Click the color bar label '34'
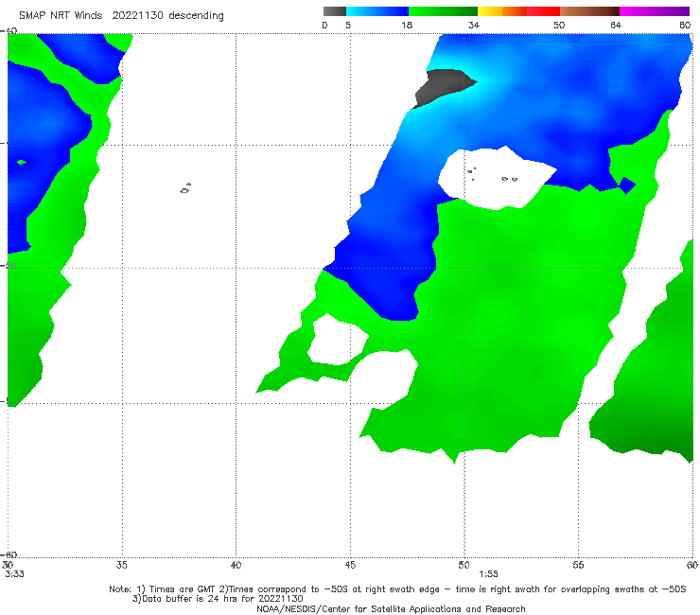 (x=474, y=25)
